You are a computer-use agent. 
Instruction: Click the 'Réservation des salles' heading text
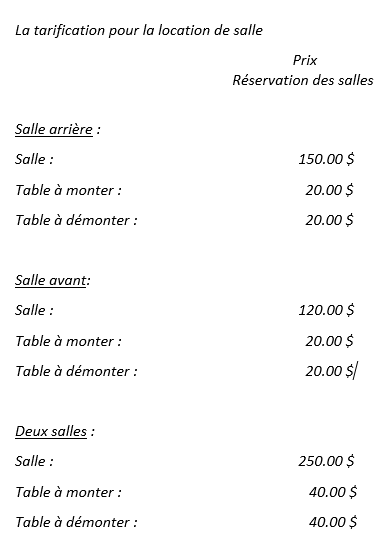click(x=303, y=81)
